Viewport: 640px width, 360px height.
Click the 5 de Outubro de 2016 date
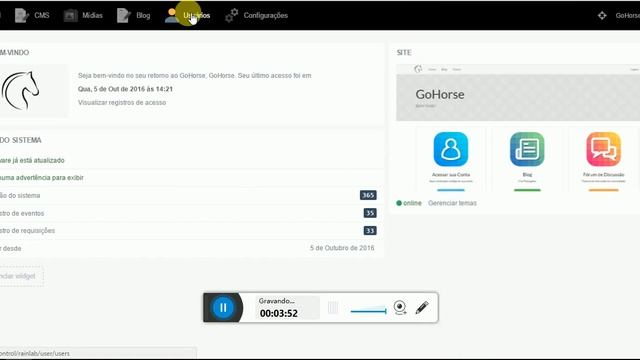coord(342,248)
